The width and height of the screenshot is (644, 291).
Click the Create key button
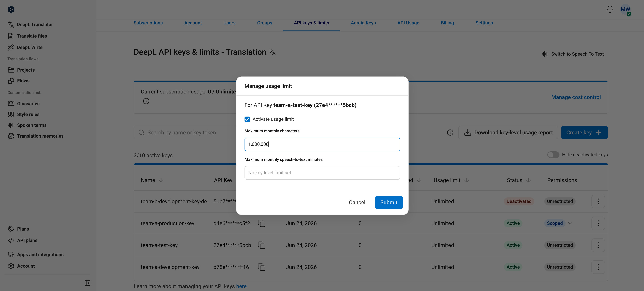[x=584, y=133]
